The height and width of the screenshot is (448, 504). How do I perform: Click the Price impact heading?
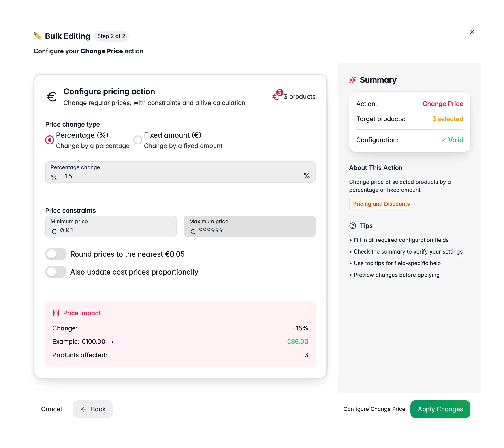tap(82, 313)
